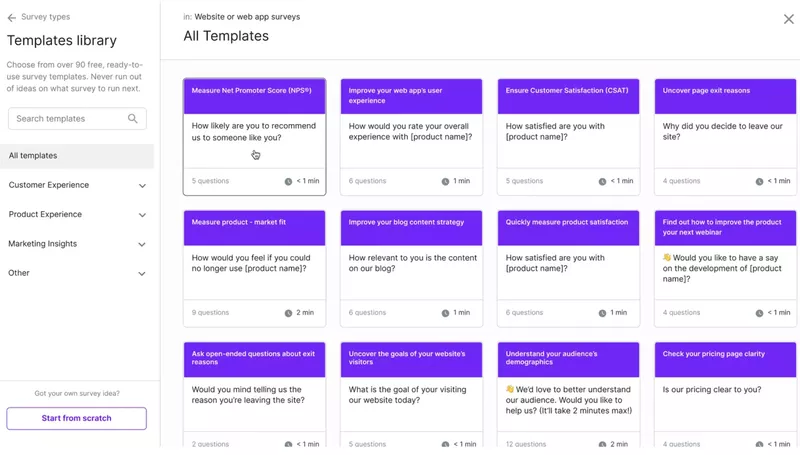The width and height of the screenshot is (800, 455).
Task: Click clock icon on NPS template card
Action: 288,182
